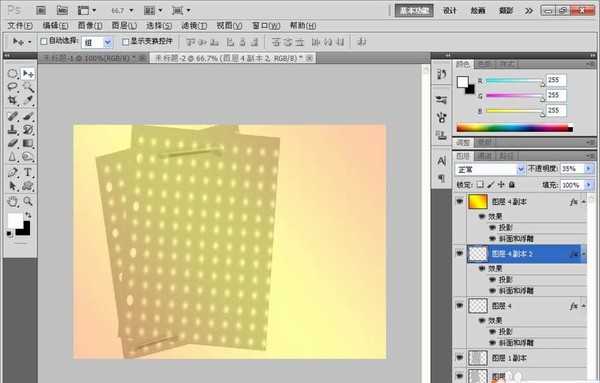Switch to the 设计 workspace
The height and width of the screenshot is (383, 600).
450,11
